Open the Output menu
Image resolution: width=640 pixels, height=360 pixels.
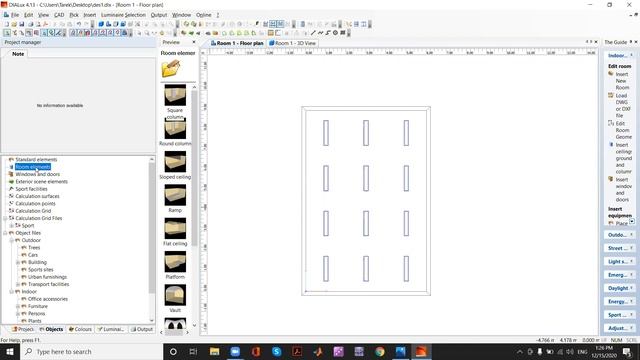pyautogui.click(x=158, y=15)
